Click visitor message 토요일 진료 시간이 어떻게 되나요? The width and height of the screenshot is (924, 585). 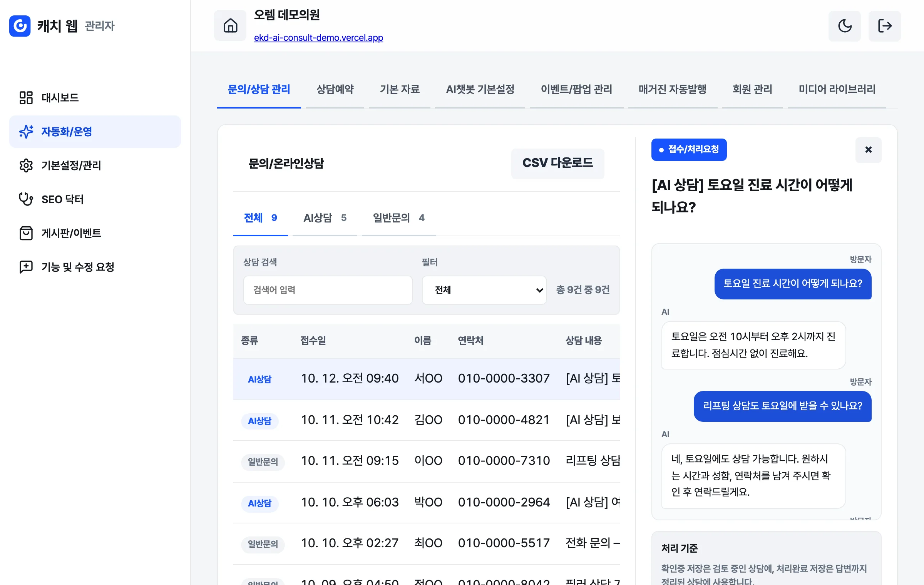pos(793,284)
